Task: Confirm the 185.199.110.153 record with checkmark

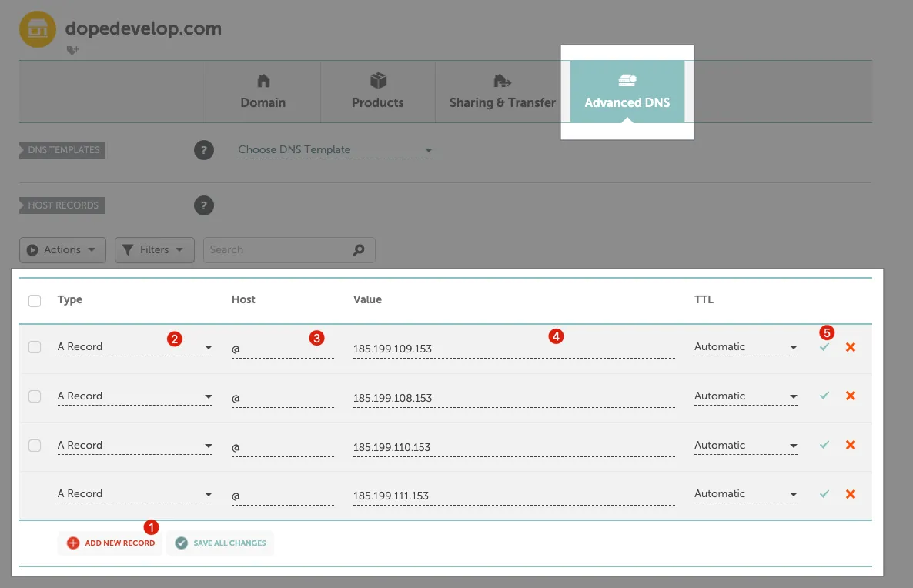Action: (x=824, y=445)
